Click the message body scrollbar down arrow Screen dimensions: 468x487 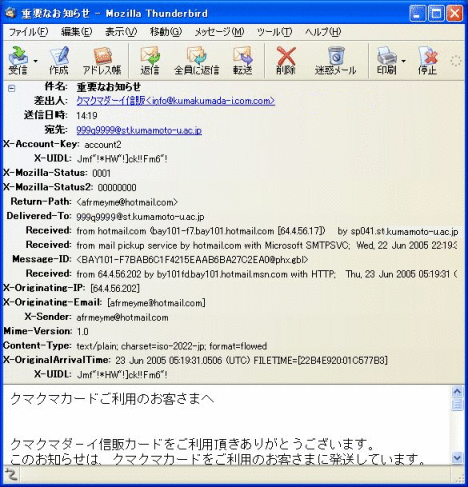click(x=457, y=458)
